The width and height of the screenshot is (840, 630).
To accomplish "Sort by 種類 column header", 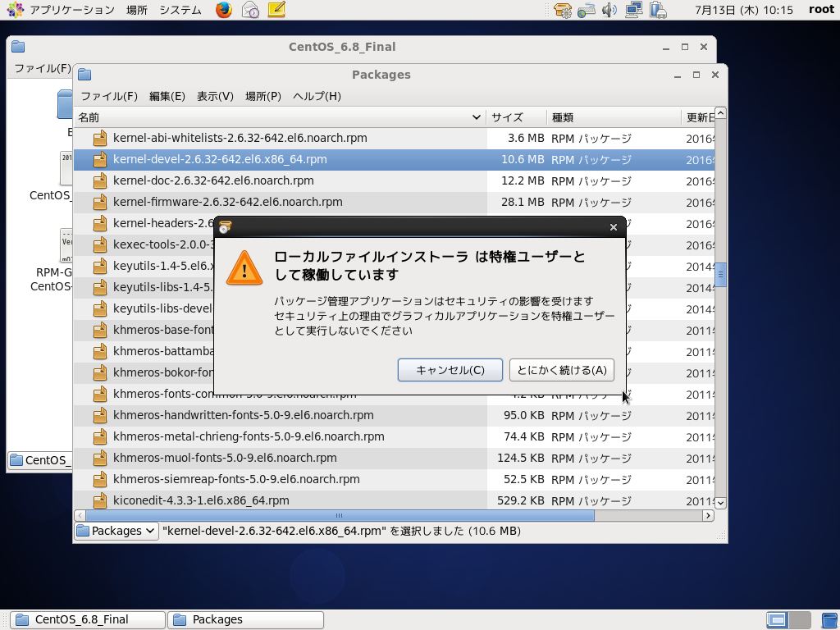I will pyautogui.click(x=614, y=117).
